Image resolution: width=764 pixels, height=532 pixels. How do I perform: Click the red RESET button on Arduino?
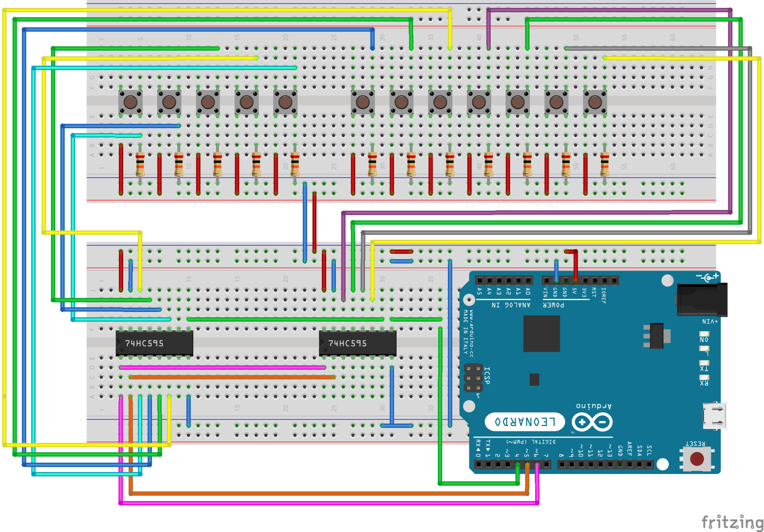pos(697,459)
